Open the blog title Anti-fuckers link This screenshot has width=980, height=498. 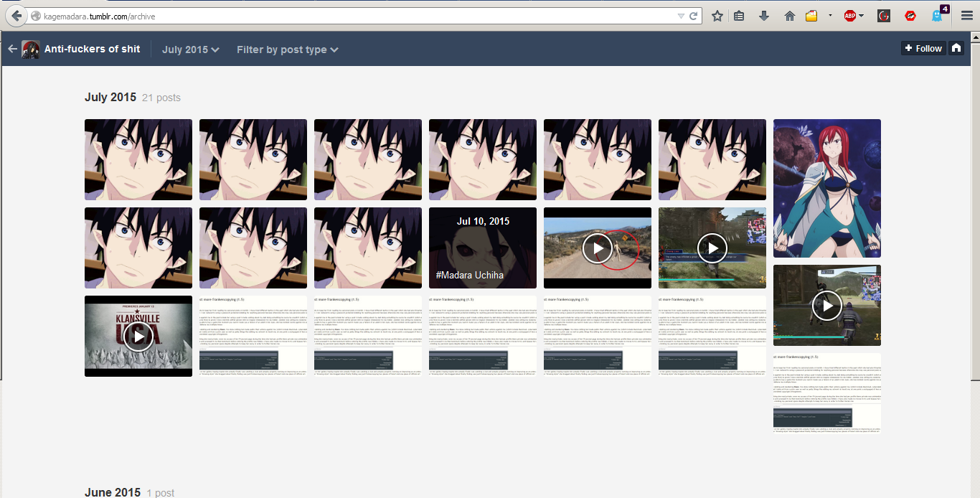coord(92,49)
